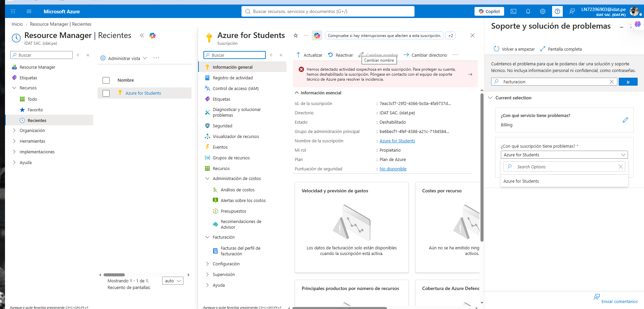Click Reactivar in the subscription toolbar
Viewport: 644px width, 309px height.
tap(341, 55)
